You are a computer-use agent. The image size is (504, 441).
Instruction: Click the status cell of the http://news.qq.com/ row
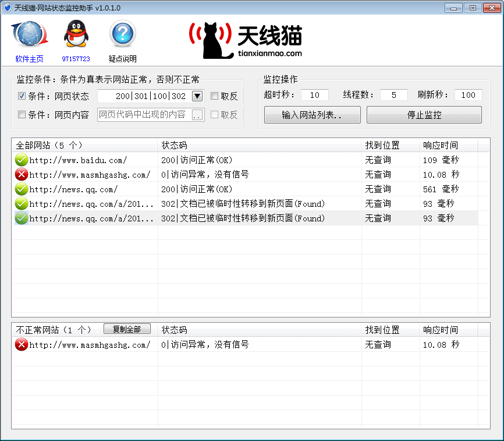point(197,189)
